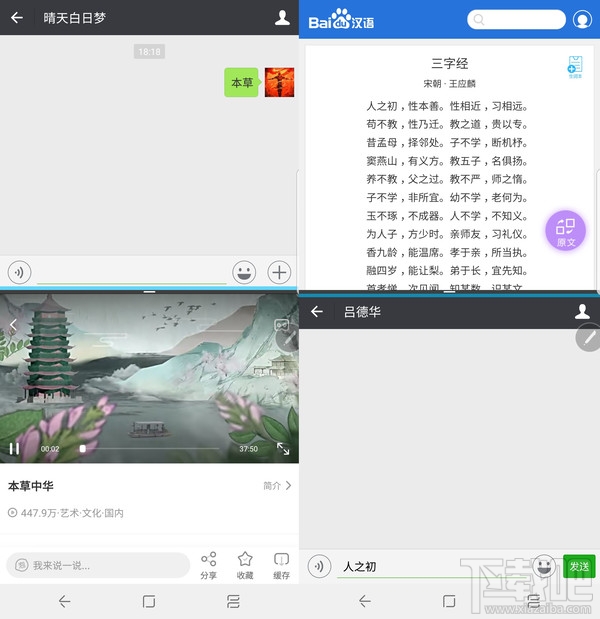Switch to voice input in 吕德华 chat
This screenshot has width=600, height=619.
tap(319, 566)
